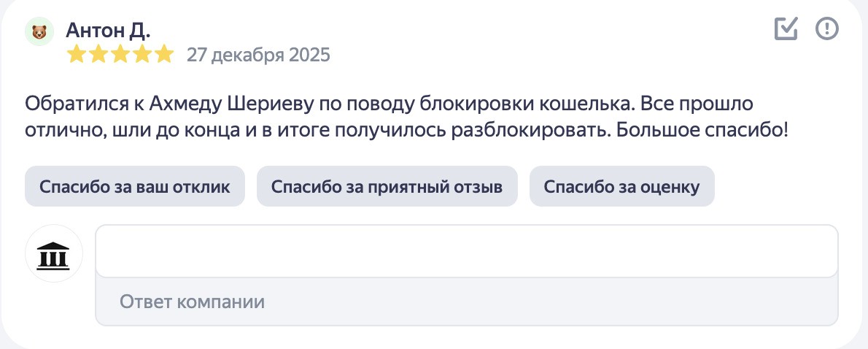Insert quick reply "Спасибо за ваш отклик"
Screen dimensions: 868x349
click(x=135, y=186)
